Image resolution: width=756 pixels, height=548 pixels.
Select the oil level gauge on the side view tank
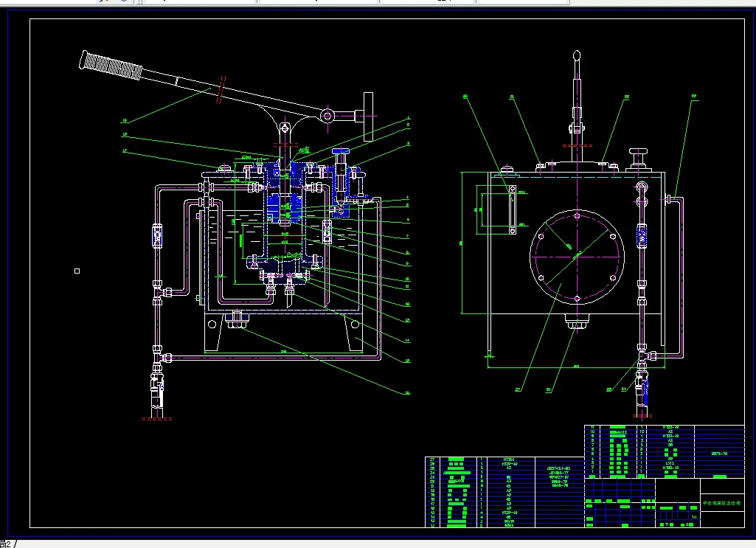click(x=513, y=210)
